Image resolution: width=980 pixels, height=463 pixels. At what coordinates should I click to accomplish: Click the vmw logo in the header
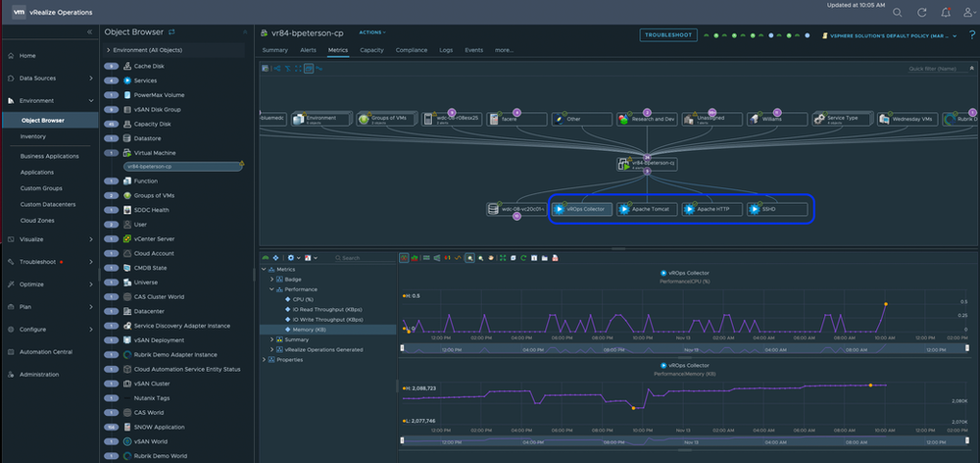pyautogui.click(x=20, y=12)
